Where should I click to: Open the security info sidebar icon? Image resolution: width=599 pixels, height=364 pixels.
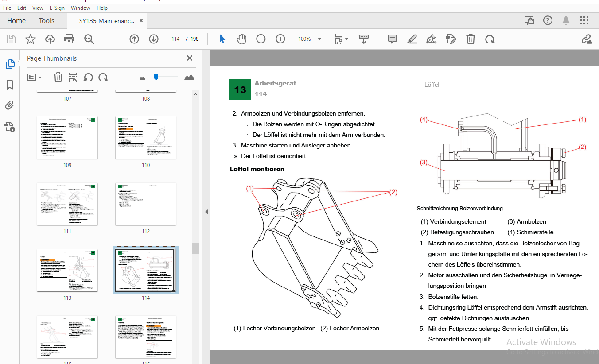[10, 127]
